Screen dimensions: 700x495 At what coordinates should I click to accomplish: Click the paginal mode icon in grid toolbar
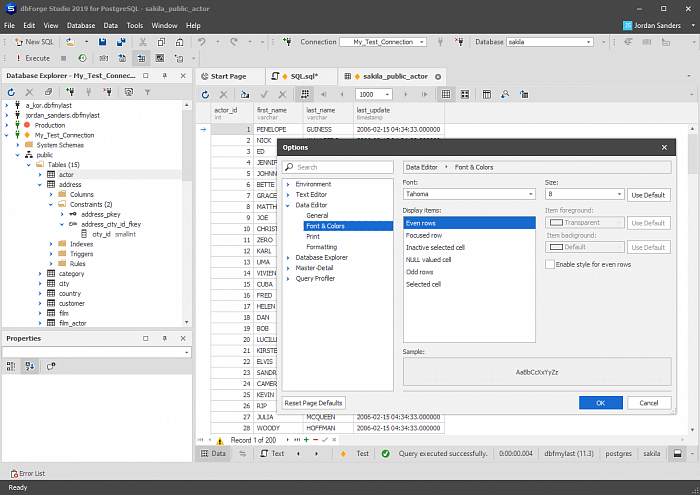pos(305,94)
